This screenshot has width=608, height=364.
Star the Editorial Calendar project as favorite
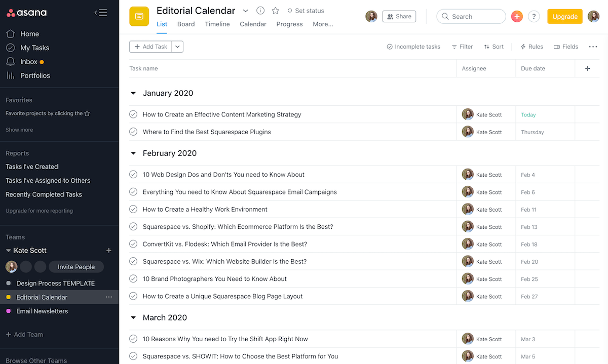coord(275,11)
